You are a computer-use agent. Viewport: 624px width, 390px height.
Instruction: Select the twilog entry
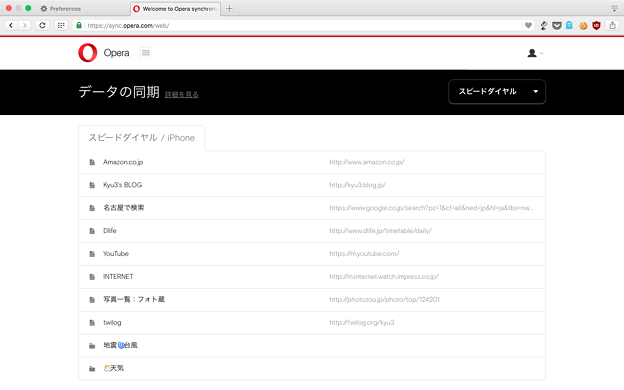coord(112,322)
